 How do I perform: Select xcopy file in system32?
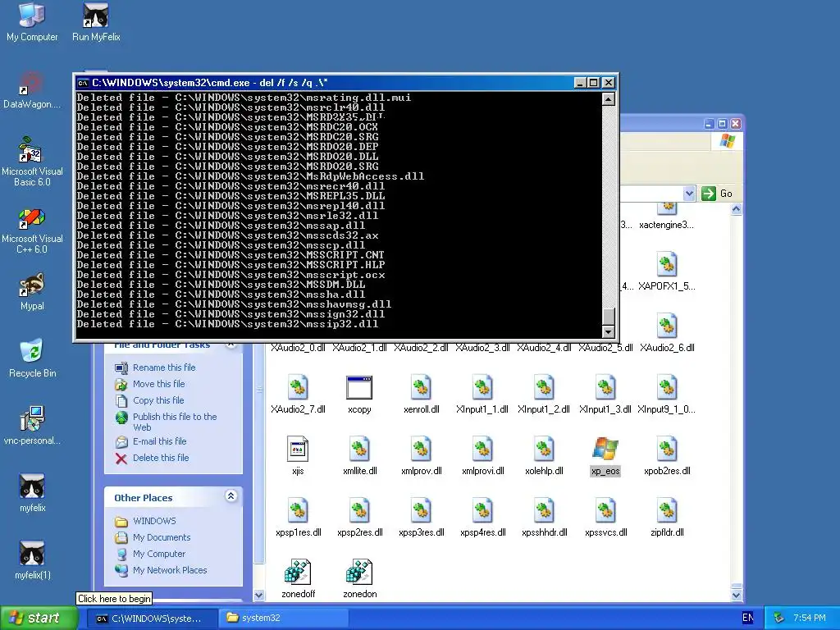[359, 395]
